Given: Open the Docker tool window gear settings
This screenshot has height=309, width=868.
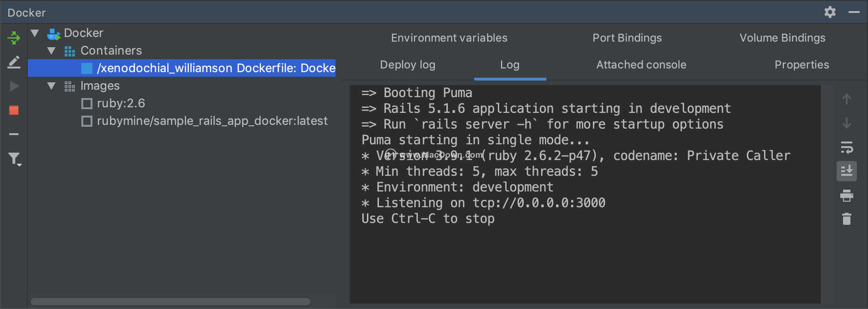Looking at the screenshot, I should 830,12.
